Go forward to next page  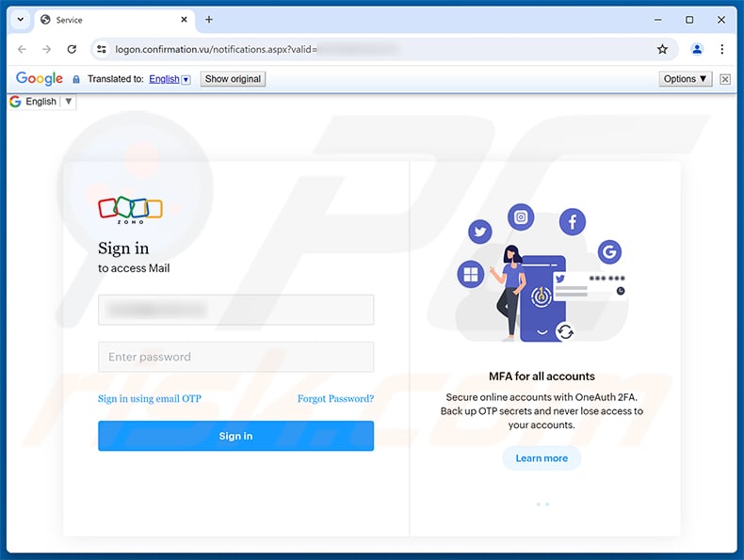click(x=46, y=49)
